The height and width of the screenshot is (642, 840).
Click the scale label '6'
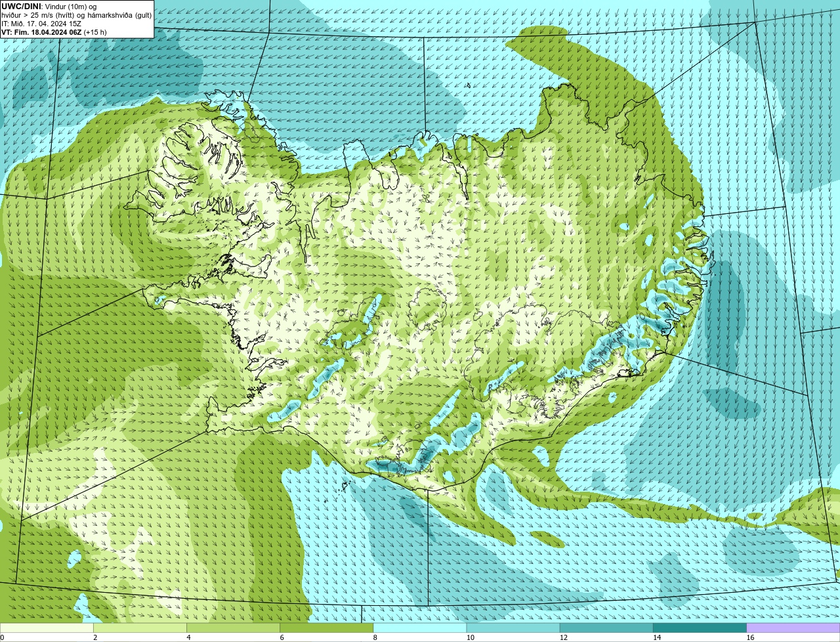tap(282, 637)
